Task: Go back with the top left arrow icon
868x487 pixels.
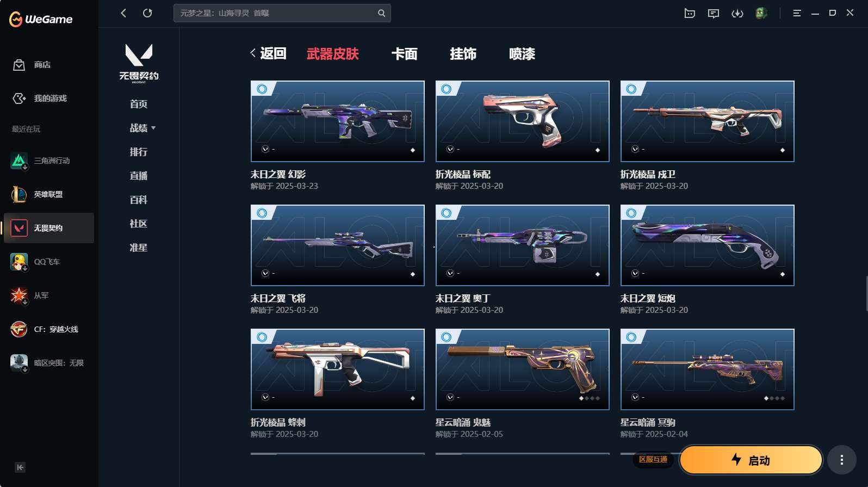Action: [x=123, y=13]
